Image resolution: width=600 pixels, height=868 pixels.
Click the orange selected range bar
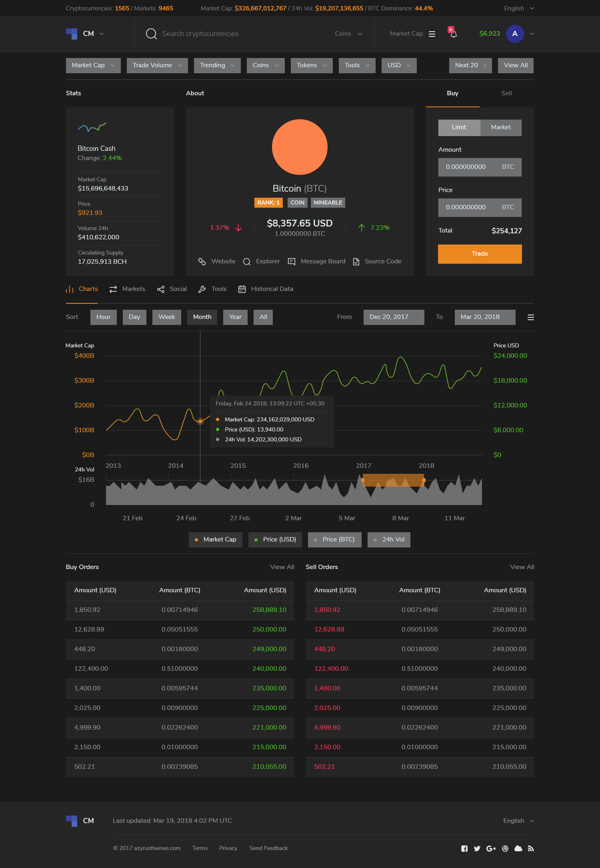coord(393,480)
